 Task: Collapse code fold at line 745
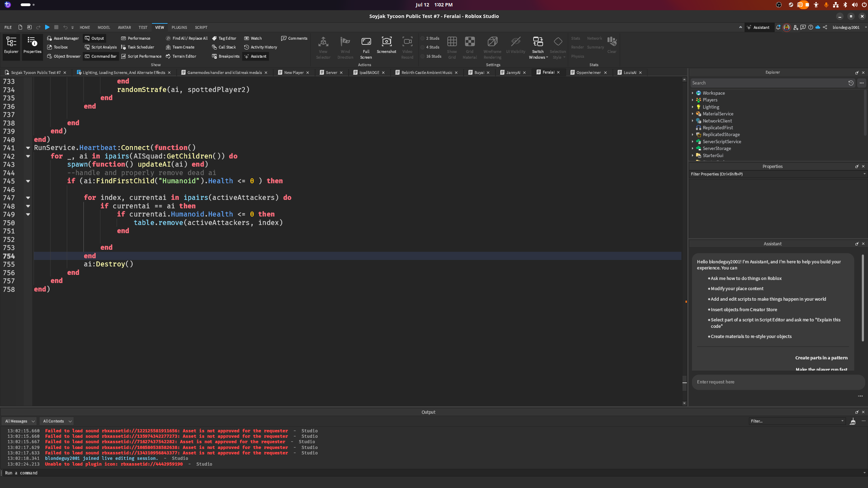click(x=28, y=181)
